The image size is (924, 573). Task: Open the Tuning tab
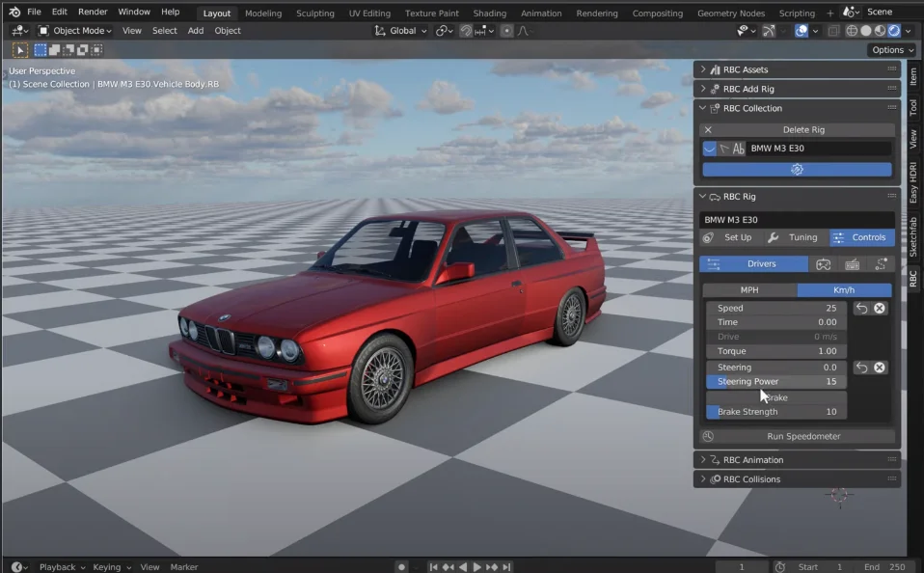(x=797, y=237)
